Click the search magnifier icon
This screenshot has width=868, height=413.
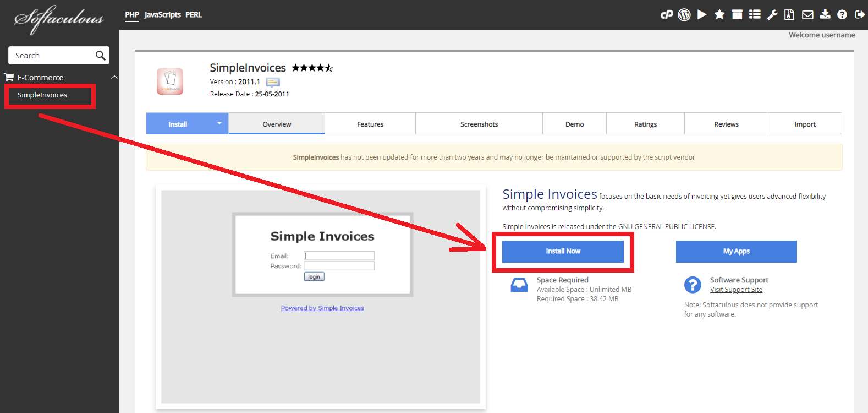click(100, 56)
